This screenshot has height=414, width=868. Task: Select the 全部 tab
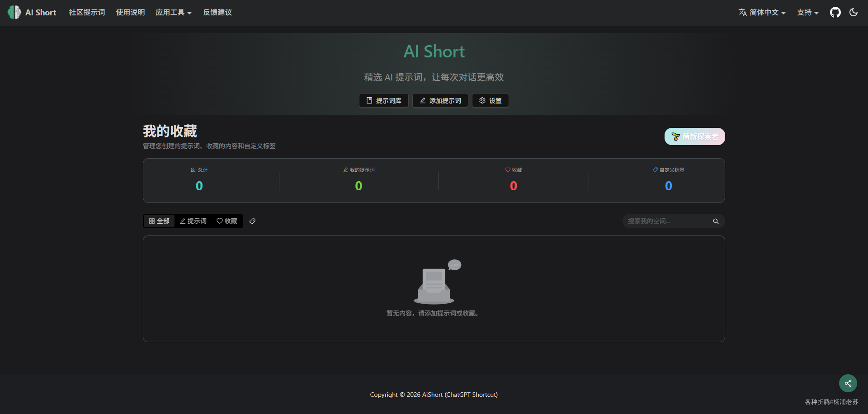click(x=159, y=221)
